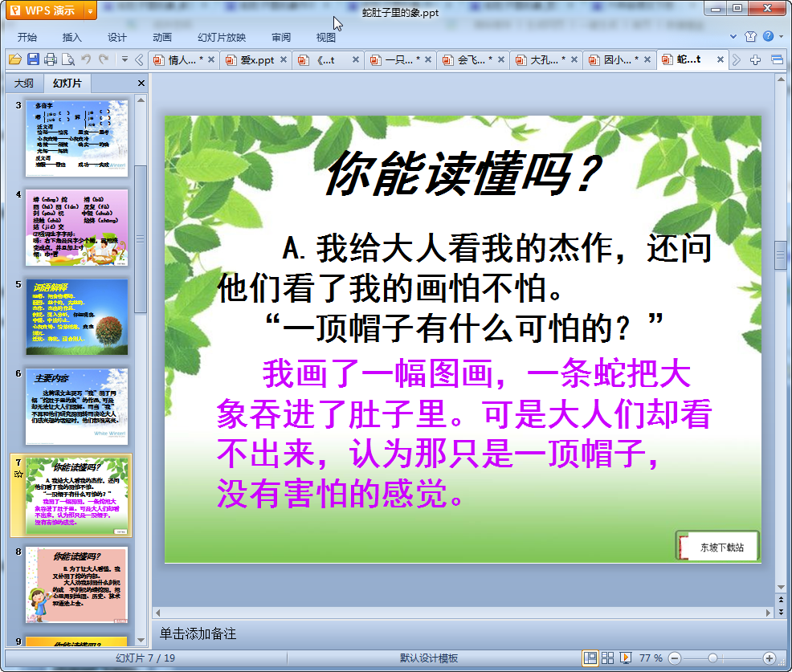Image resolution: width=792 pixels, height=672 pixels.
Task: Open the 幻灯片放映 ribbon tab
Action: pos(222,38)
